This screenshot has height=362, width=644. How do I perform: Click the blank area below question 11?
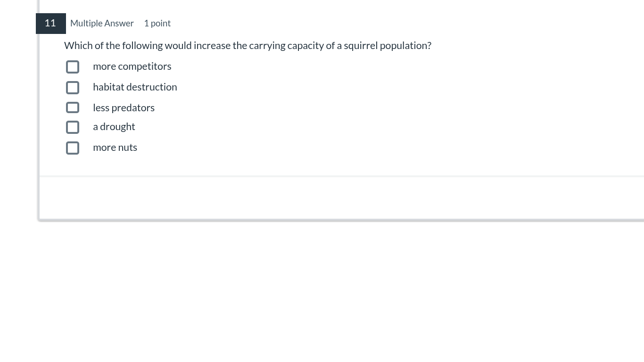330,198
